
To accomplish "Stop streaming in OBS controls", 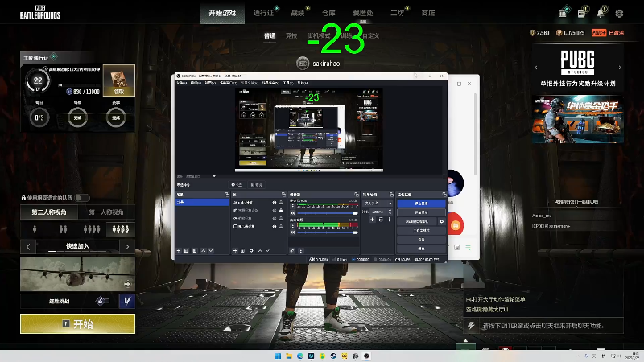I will pyautogui.click(x=421, y=204).
